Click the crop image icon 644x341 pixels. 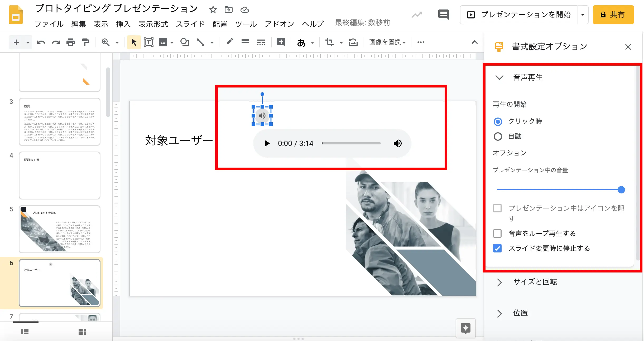point(330,42)
